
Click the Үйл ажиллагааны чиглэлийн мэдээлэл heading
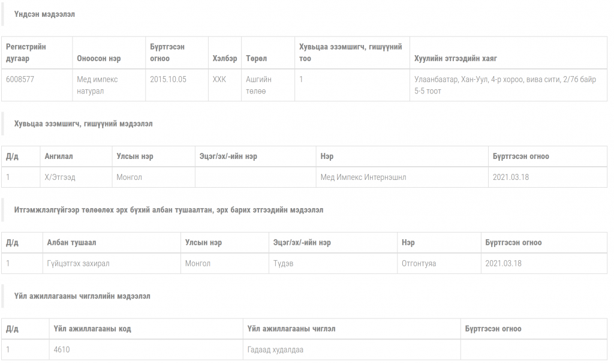(82, 296)
